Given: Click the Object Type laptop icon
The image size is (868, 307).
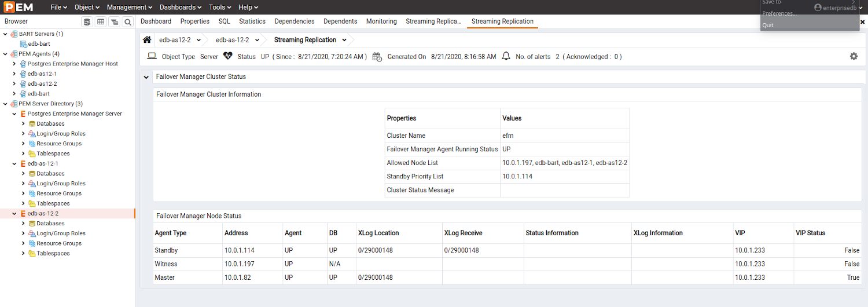Looking at the screenshot, I should [152, 56].
